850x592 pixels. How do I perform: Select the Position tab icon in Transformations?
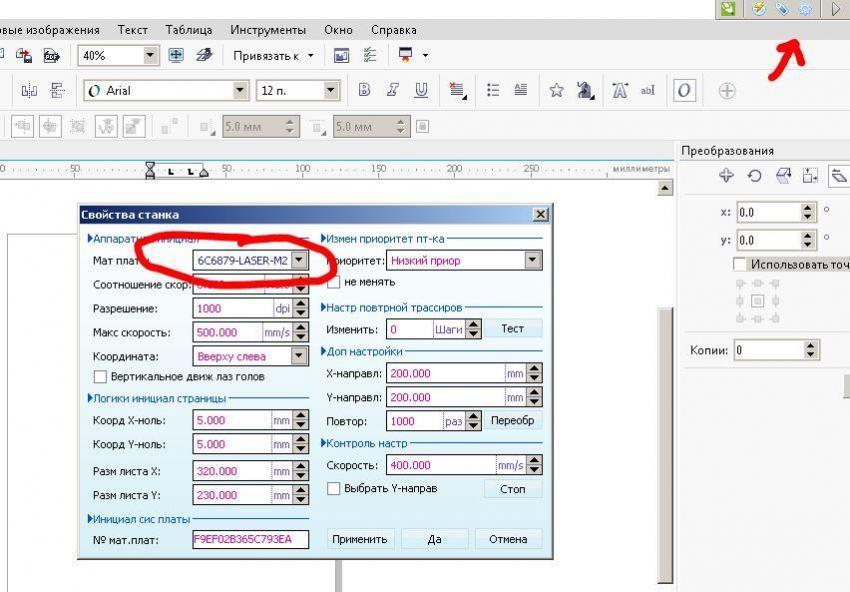[727, 176]
